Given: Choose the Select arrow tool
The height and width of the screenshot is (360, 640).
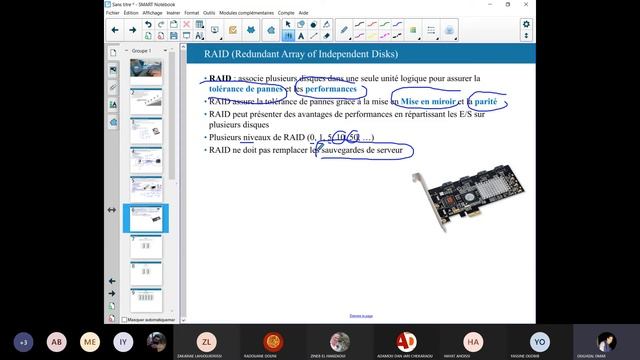Looking at the screenshot, I should tap(288, 24).
